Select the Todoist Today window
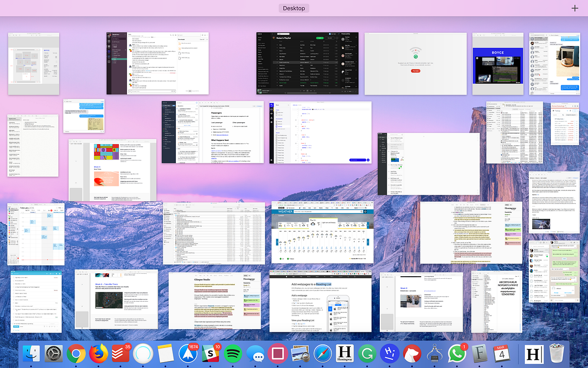The image size is (588, 368). coord(565,124)
